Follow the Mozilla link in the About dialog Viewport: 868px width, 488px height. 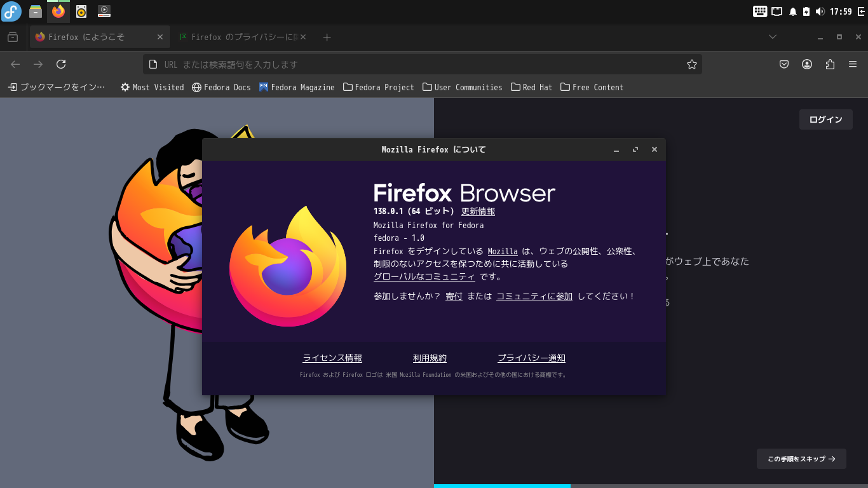pyautogui.click(x=503, y=252)
